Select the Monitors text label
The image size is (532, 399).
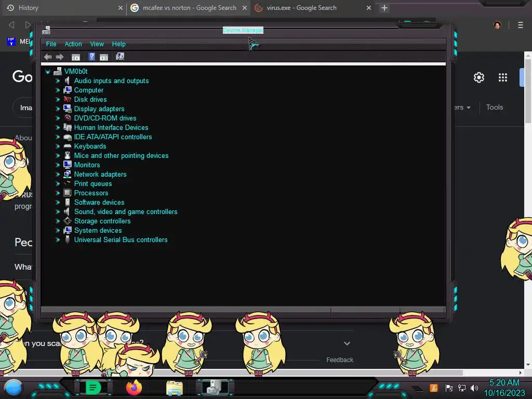(x=87, y=165)
